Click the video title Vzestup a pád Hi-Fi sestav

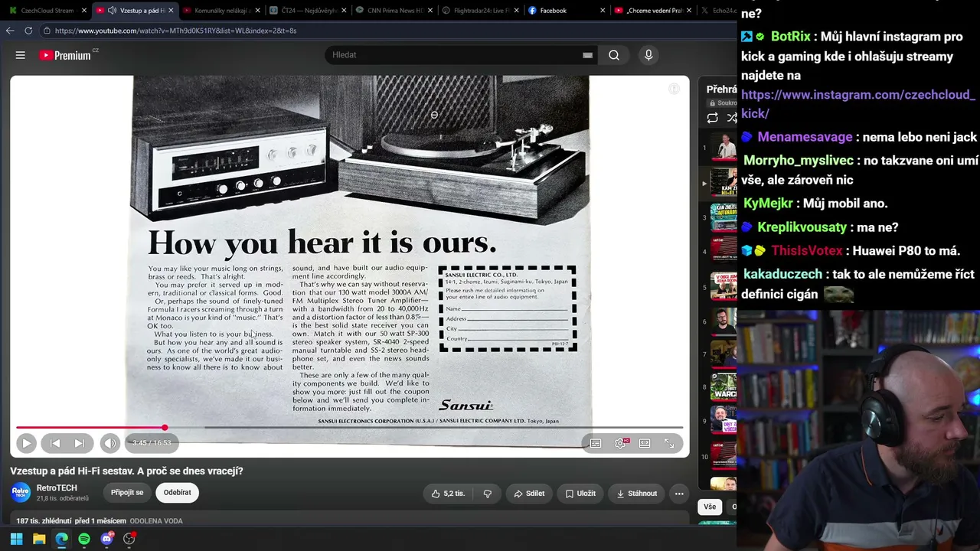pos(126,471)
